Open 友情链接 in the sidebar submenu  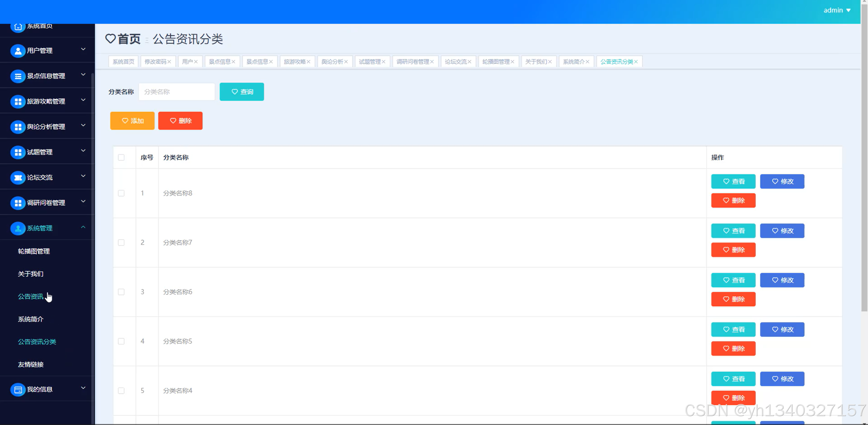pyautogui.click(x=31, y=364)
